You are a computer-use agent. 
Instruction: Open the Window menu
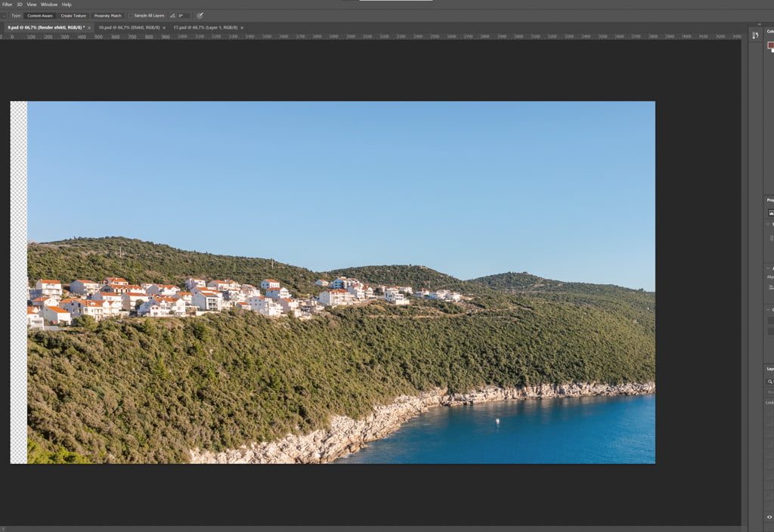(49, 5)
